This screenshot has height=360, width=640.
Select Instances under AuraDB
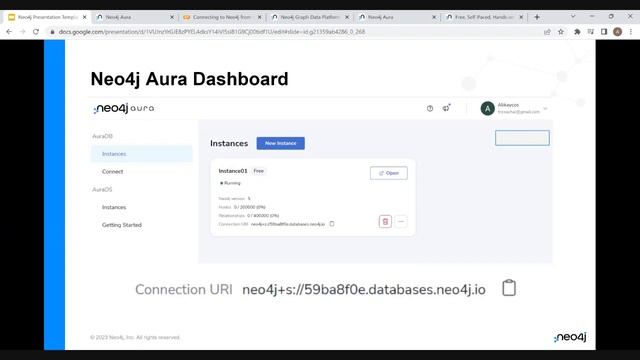[141, 154]
